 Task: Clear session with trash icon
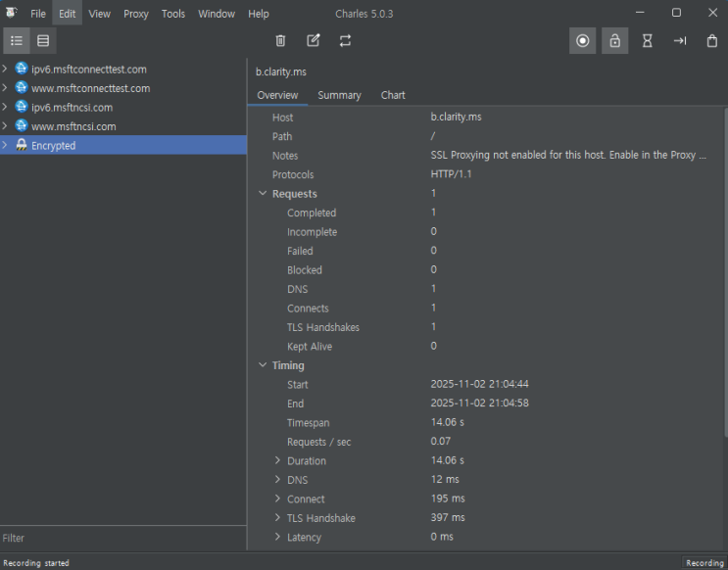click(x=280, y=41)
